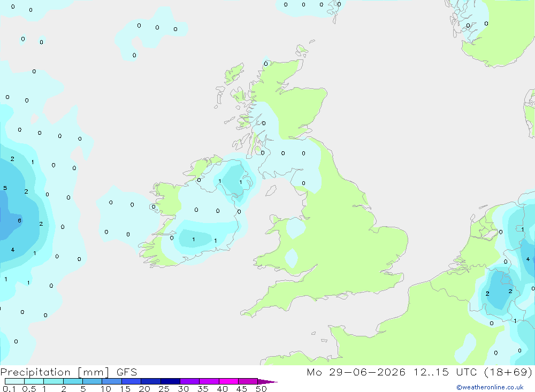Click the "GFS" model label

point(127,372)
